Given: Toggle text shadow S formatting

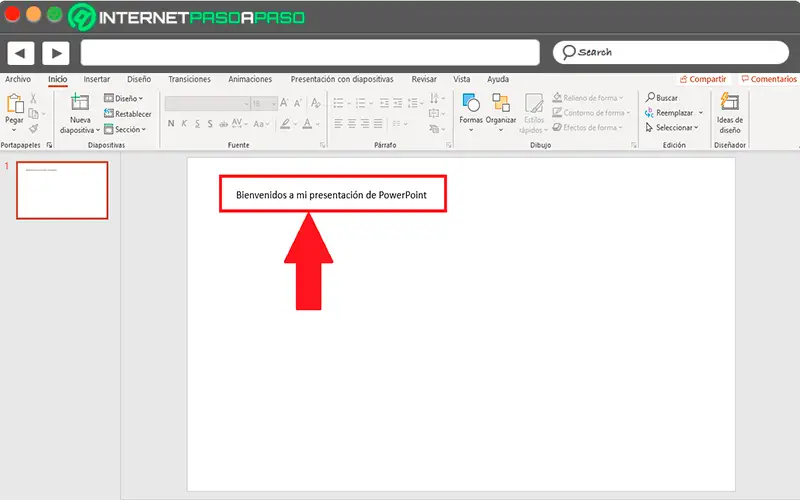Looking at the screenshot, I should (x=210, y=123).
